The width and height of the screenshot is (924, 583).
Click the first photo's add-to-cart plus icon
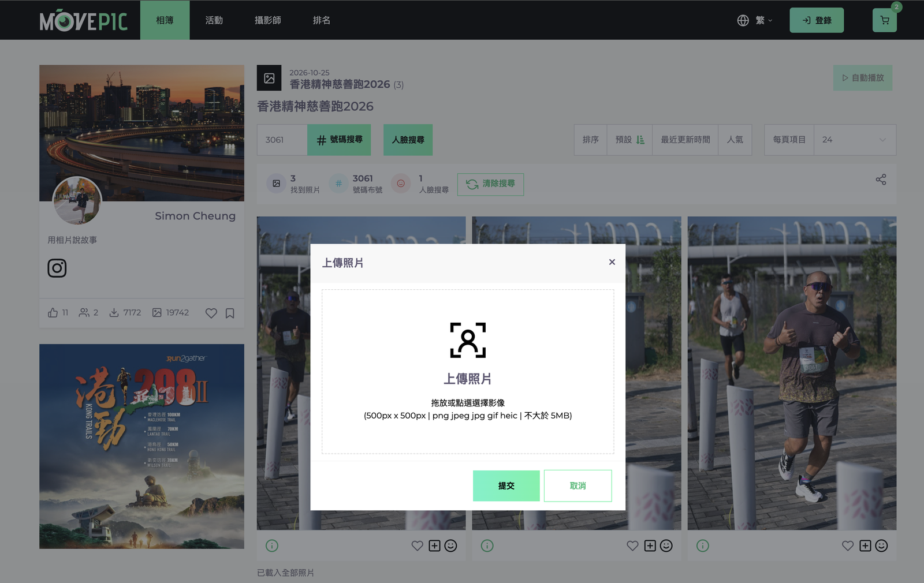(x=434, y=545)
